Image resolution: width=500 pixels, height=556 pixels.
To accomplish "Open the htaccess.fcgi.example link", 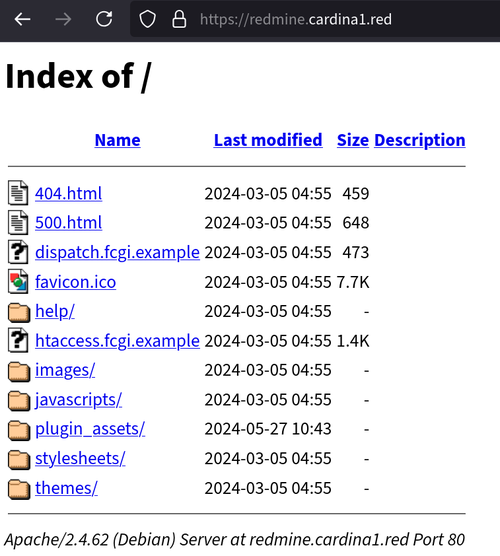I will (x=117, y=341).
